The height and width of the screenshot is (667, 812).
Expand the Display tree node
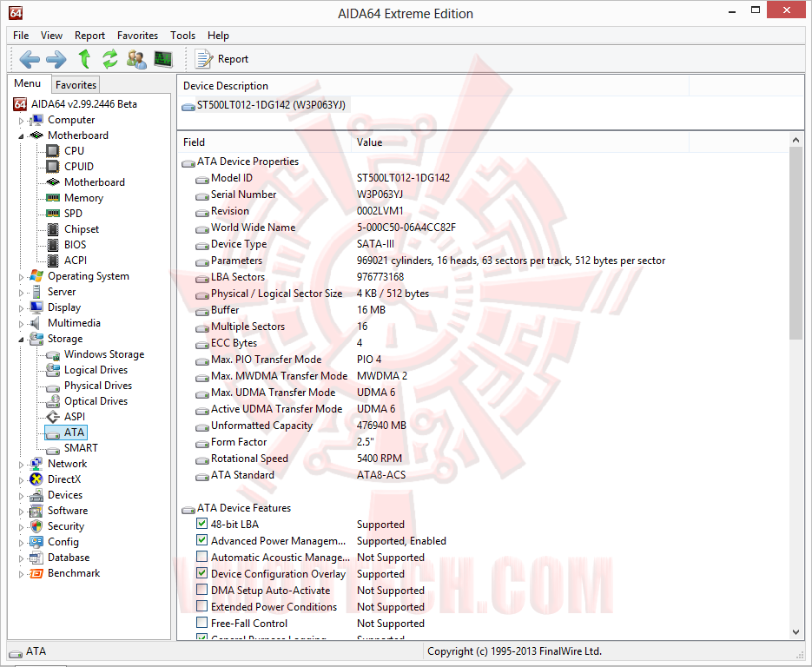21,308
